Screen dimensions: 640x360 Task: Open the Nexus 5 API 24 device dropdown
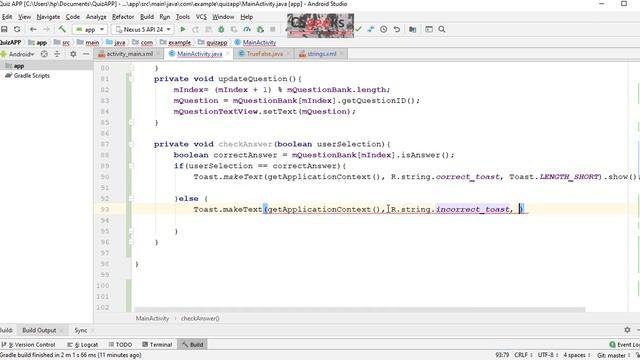[x=143, y=29]
